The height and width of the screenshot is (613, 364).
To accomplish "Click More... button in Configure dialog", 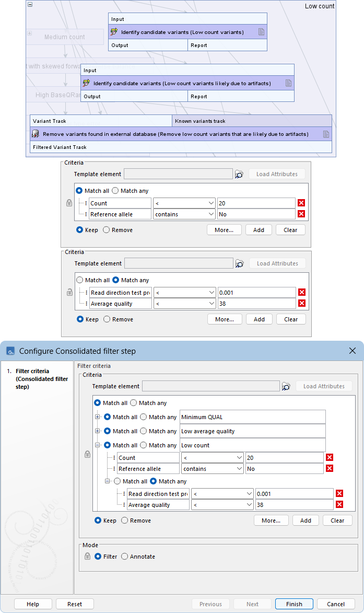I will [271, 521].
